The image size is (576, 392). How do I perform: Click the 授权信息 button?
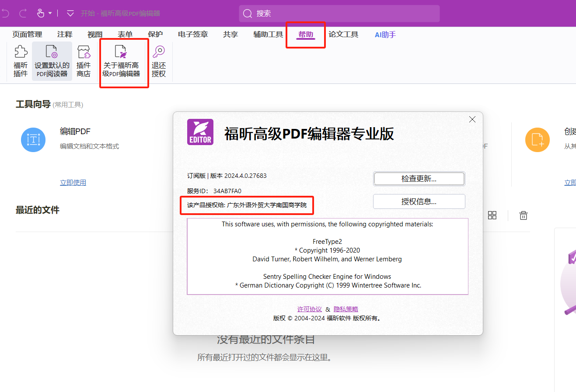419,201
